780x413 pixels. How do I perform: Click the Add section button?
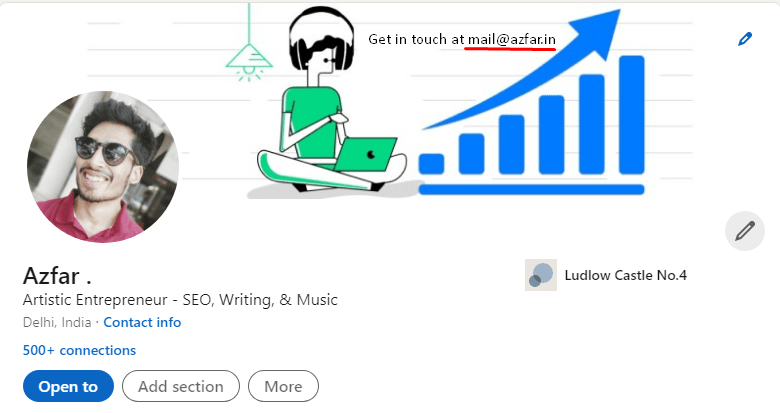coord(181,386)
